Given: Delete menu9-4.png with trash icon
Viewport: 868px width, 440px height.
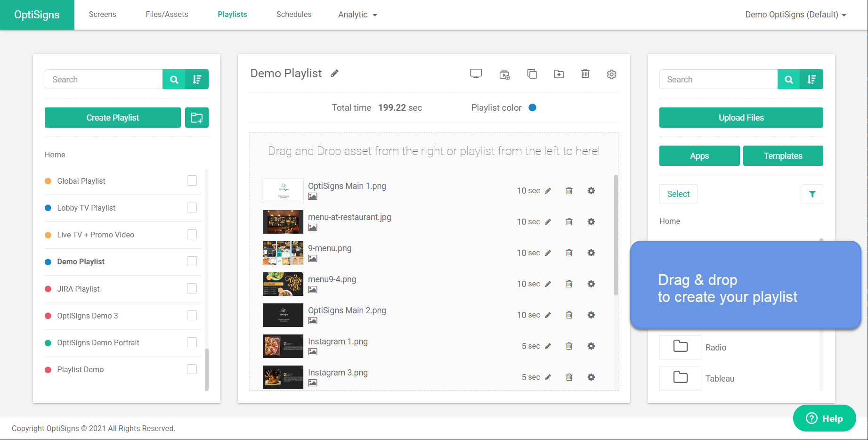Looking at the screenshot, I should coord(569,284).
